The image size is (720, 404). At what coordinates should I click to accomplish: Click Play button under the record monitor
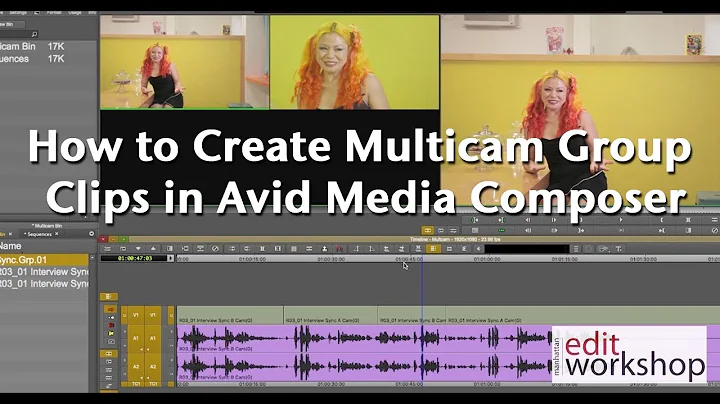click(621, 220)
